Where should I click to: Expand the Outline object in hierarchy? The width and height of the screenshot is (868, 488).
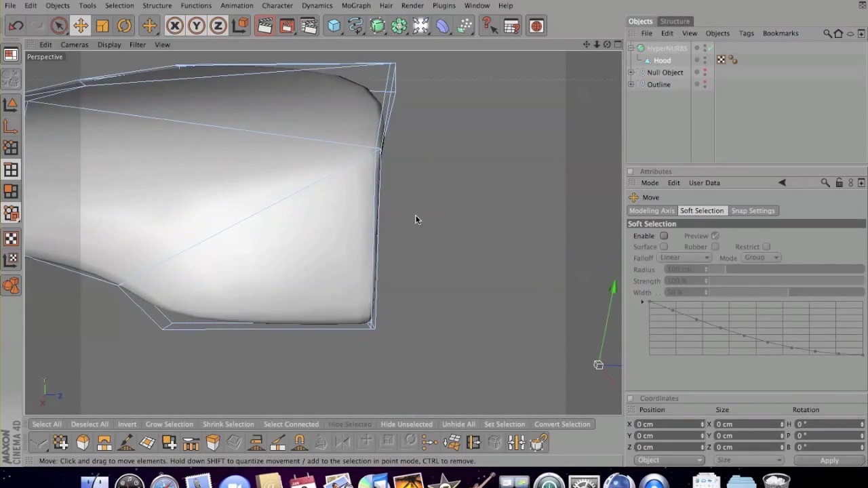point(631,85)
